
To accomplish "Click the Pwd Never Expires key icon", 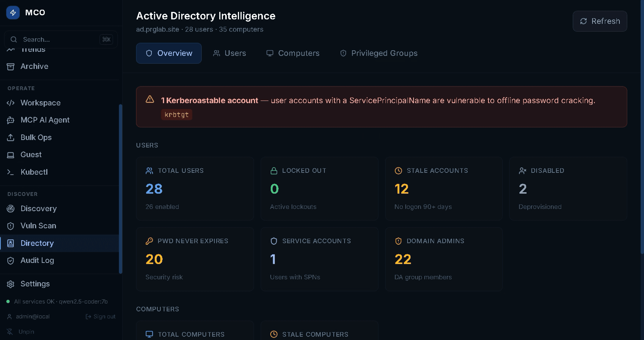I will [149, 241].
